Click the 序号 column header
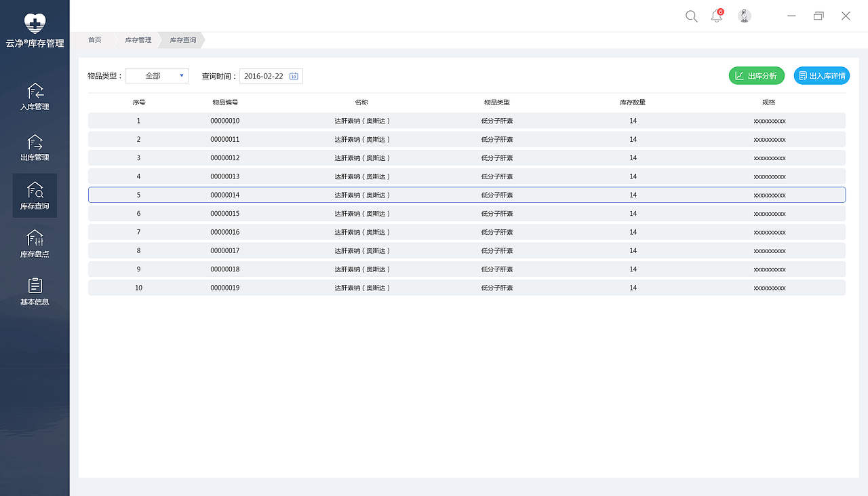 (x=139, y=102)
